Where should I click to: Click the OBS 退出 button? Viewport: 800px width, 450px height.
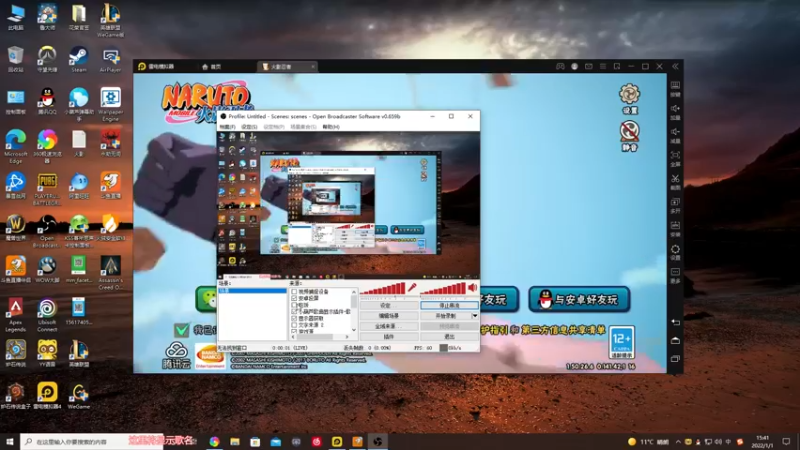pyautogui.click(x=449, y=337)
